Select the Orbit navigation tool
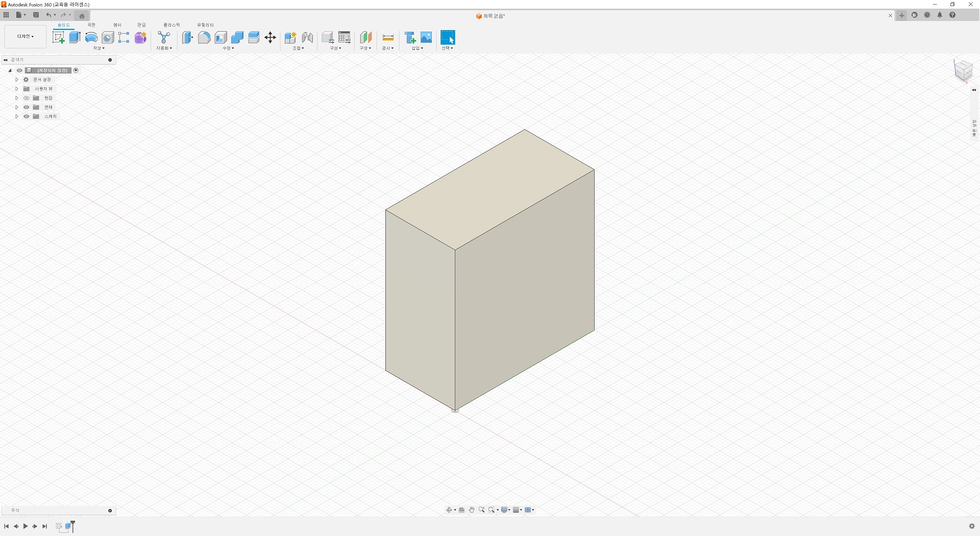The image size is (980, 536). (x=449, y=509)
